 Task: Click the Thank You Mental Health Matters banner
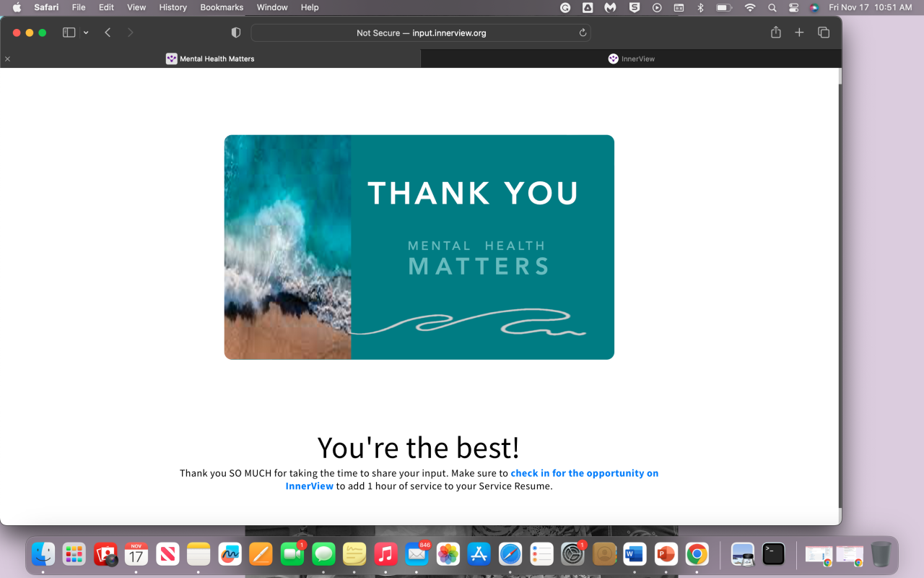419,247
